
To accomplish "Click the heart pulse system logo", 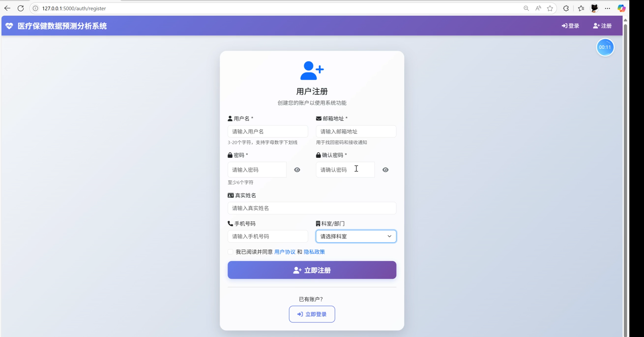I will coord(9,26).
